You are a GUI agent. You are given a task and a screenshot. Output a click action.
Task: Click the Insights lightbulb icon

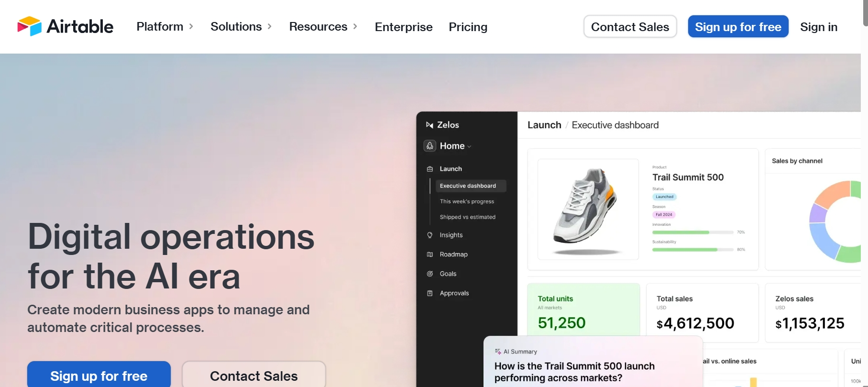pyautogui.click(x=430, y=235)
